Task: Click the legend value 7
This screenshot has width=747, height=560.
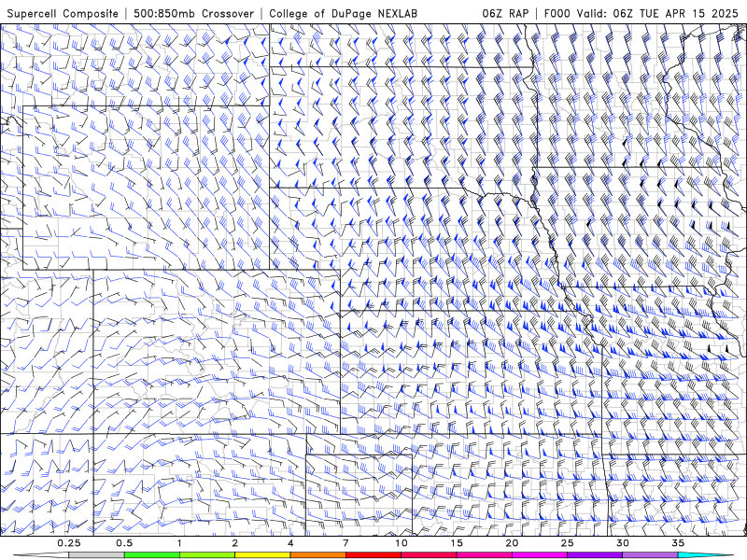Action: tap(345, 543)
